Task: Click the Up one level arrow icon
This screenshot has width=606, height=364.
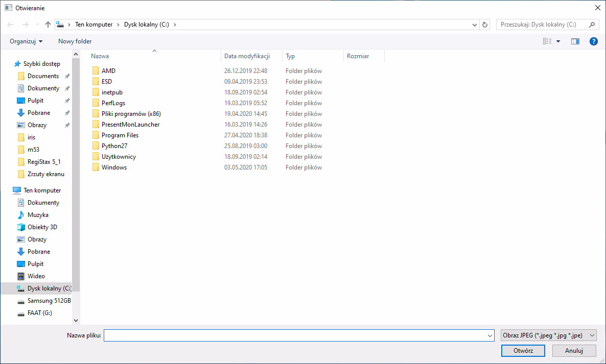Action: click(x=48, y=25)
